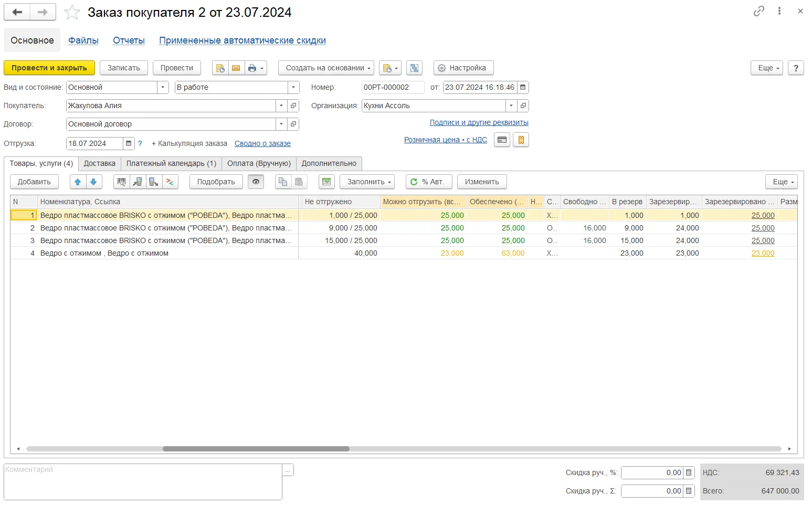Open the Еще menu in table toolbar

tap(781, 182)
